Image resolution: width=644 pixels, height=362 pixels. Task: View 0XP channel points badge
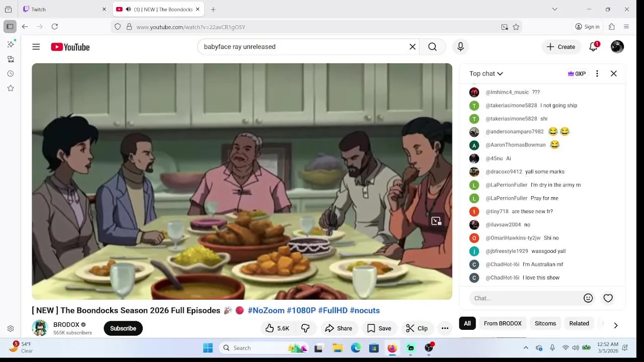577,73
